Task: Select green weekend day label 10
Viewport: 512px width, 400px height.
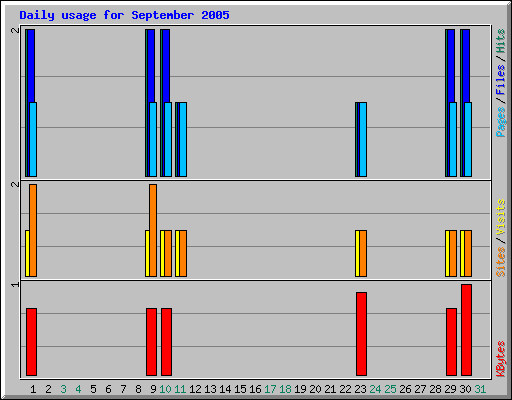Action: (x=165, y=389)
